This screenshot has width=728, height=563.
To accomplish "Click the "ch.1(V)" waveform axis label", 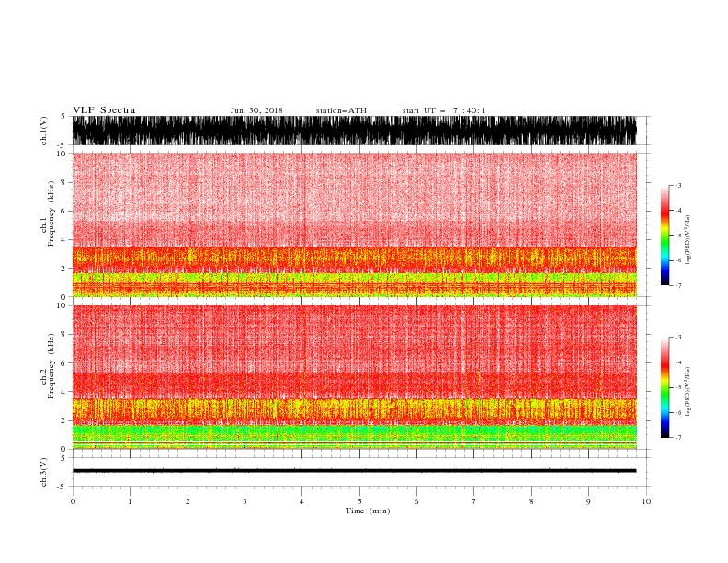I will tap(44, 131).
